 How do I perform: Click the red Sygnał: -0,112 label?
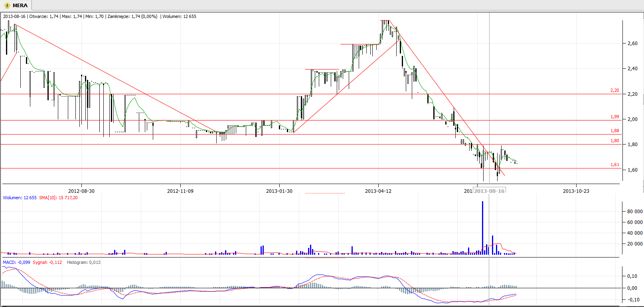click(x=47, y=262)
